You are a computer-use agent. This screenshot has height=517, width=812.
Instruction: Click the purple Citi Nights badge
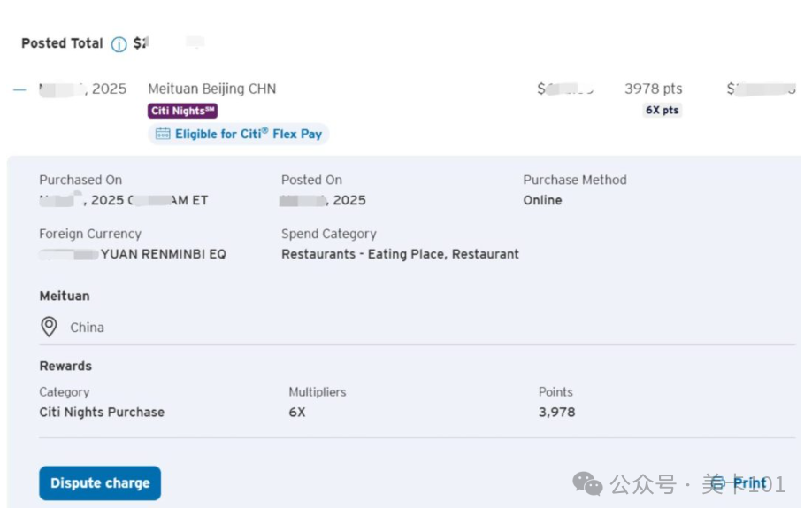coord(182,111)
